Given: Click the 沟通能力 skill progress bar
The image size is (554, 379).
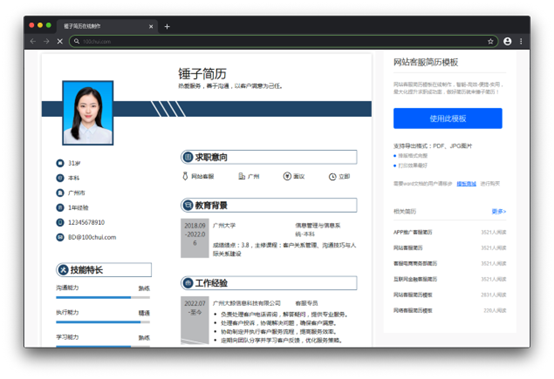Looking at the screenshot, I should coord(103,297).
